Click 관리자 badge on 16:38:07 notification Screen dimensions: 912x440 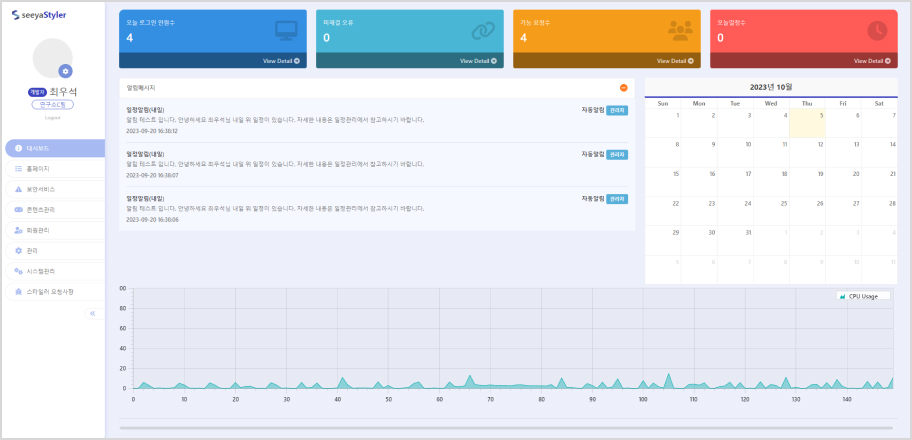(617, 154)
